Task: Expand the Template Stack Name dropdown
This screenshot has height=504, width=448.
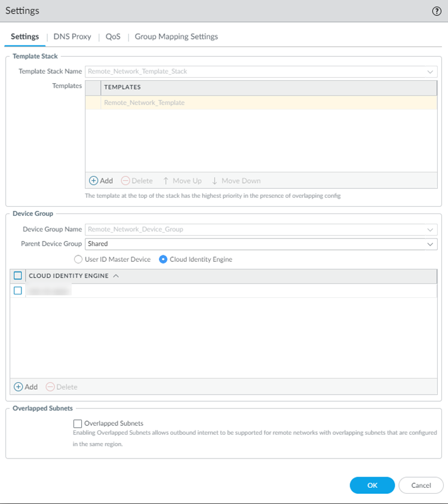Action: point(430,72)
